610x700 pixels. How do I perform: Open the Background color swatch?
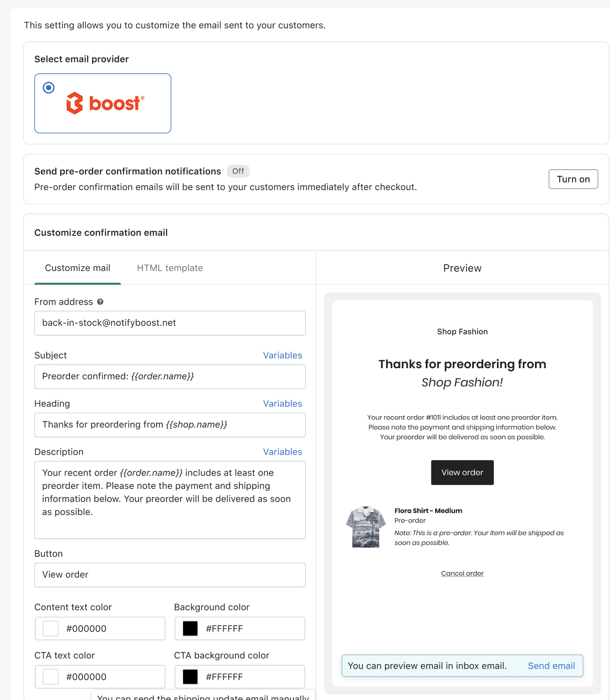click(x=190, y=628)
